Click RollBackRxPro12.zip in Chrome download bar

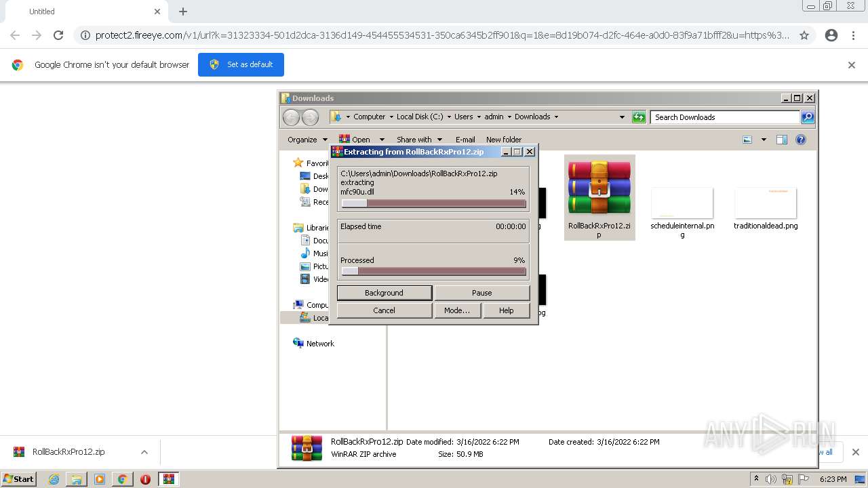point(68,452)
